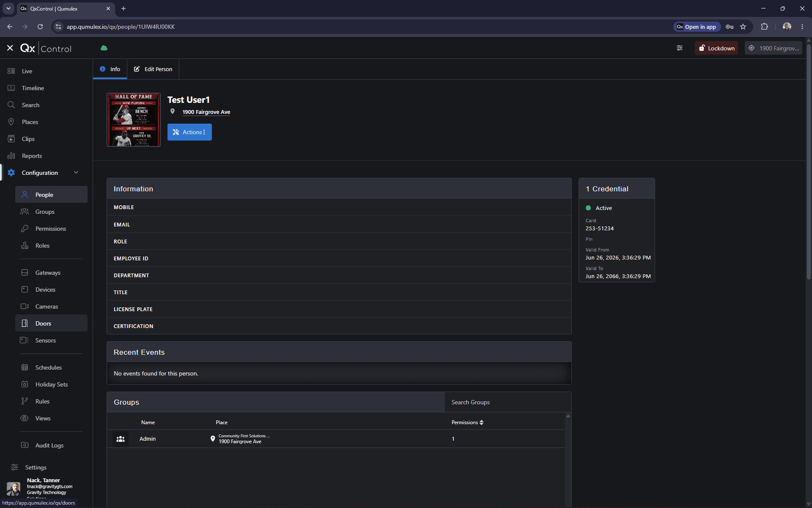Open the 1900 Fairgrov... place selector

(x=774, y=48)
